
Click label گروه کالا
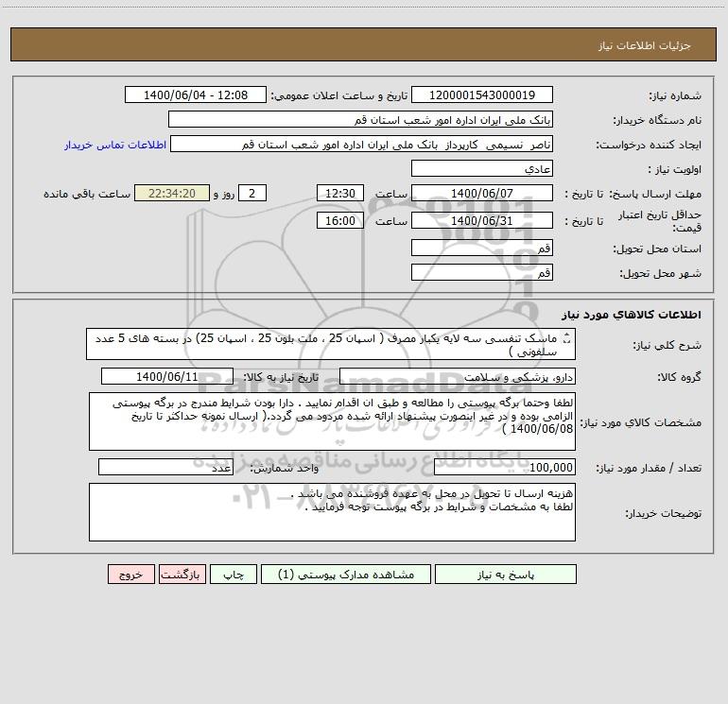(679, 377)
